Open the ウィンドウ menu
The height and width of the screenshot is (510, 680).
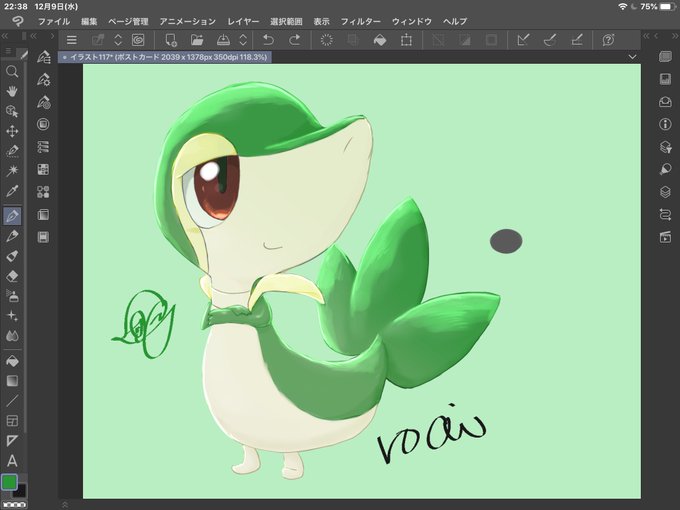click(412, 21)
